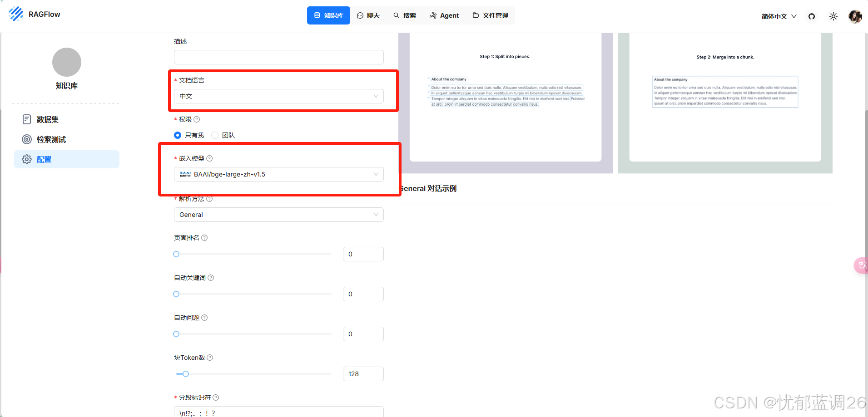The width and height of the screenshot is (868, 417).
Task: Click the 自动问题 number input
Action: pyautogui.click(x=363, y=334)
